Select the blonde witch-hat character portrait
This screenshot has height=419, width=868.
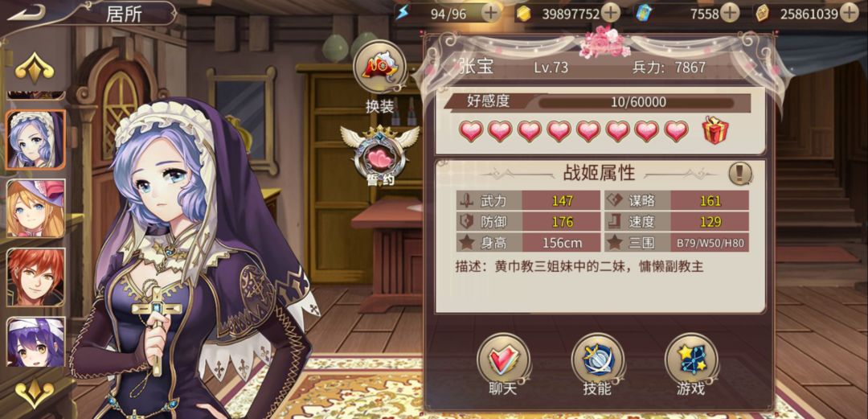click(35, 208)
